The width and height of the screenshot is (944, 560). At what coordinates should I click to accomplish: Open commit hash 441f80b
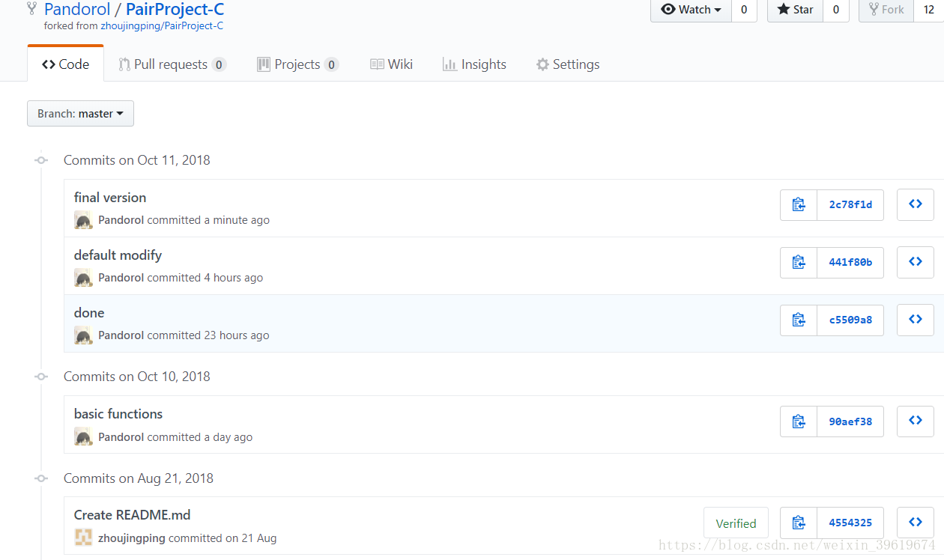click(850, 262)
